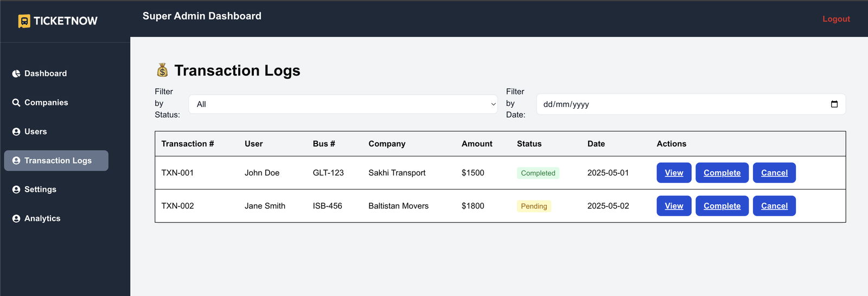This screenshot has height=296, width=868.
Task: Click the Filter by Status label
Action: point(167,103)
